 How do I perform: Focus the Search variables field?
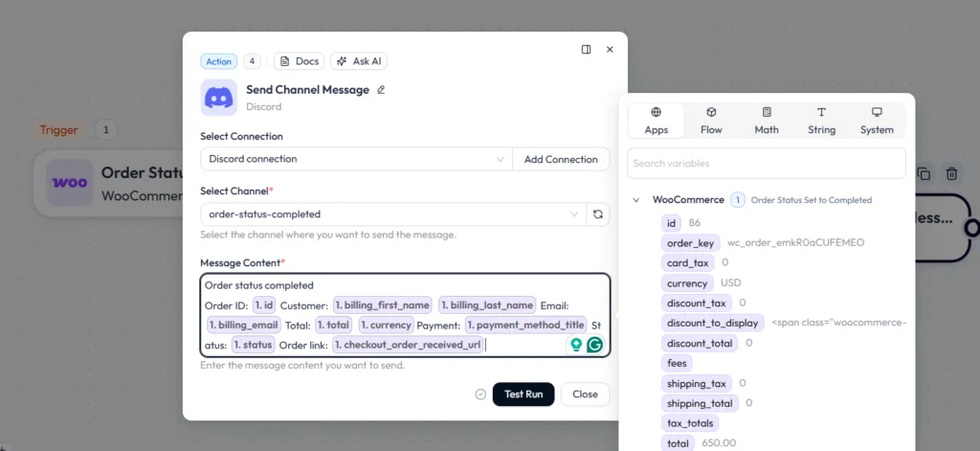coord(767,164)
